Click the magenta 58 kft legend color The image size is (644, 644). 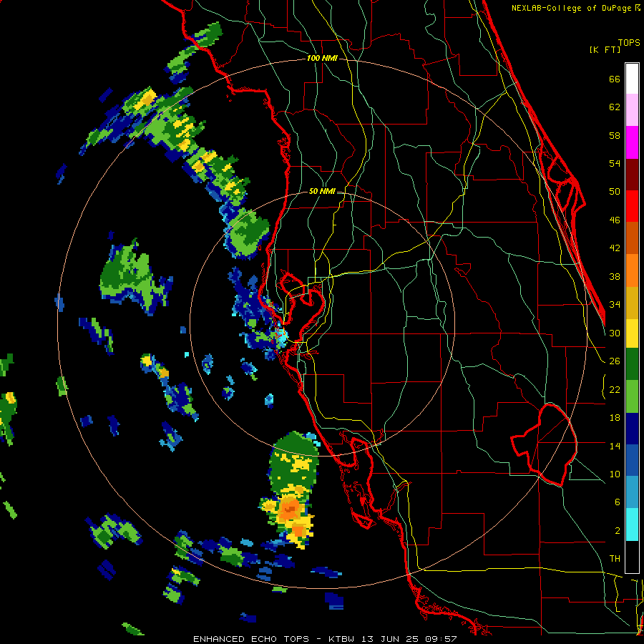pyautogui.click(x=632, y=142)
